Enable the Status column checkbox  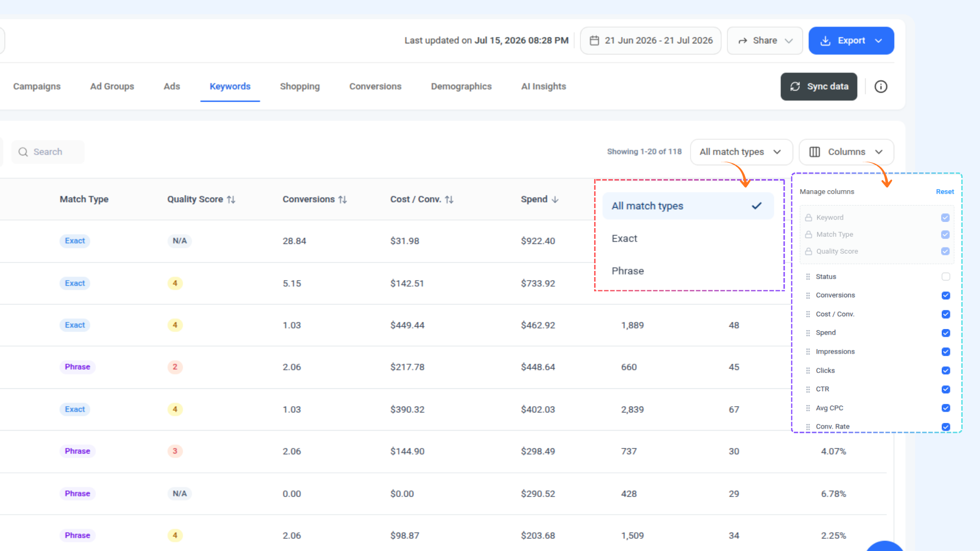tap(946, 277)
